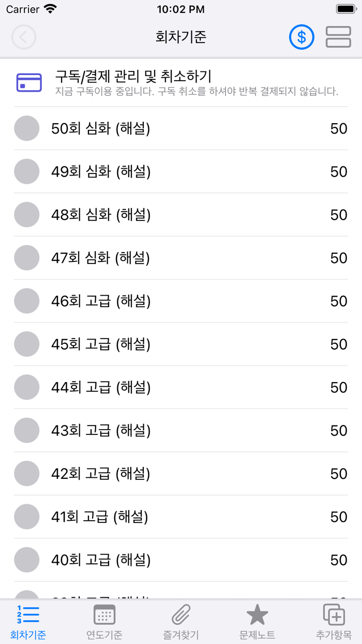Open the subscription payment dollar icon
Viewport: 362px width, 644px height.
coord(301,37)
